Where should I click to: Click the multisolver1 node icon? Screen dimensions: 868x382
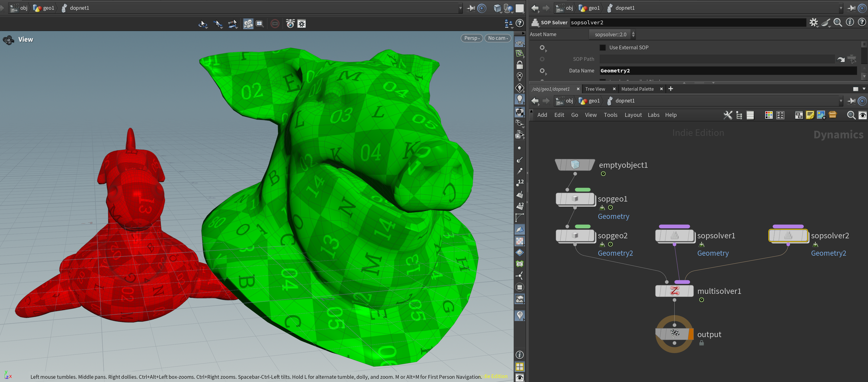point(674,291)
